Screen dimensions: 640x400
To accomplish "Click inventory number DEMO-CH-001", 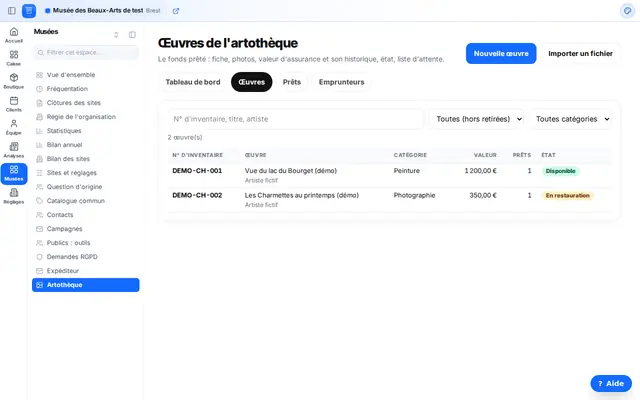I will [x=197, y=171].
